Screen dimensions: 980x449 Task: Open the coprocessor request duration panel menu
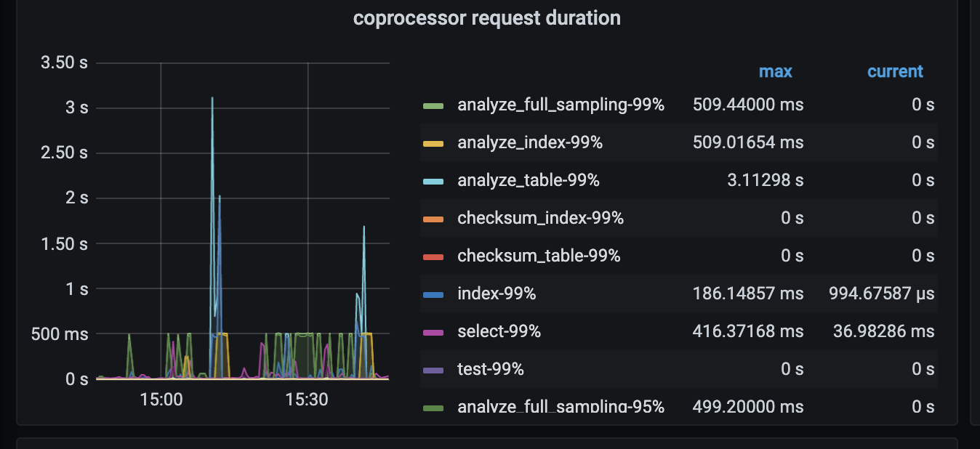click(486, 17)
